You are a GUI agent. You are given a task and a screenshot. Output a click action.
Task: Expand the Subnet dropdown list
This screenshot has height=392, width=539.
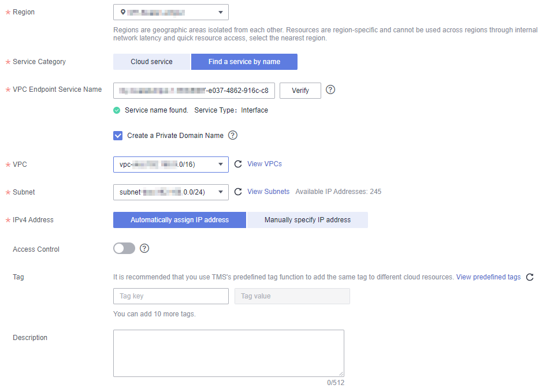(x=171, y=192)
